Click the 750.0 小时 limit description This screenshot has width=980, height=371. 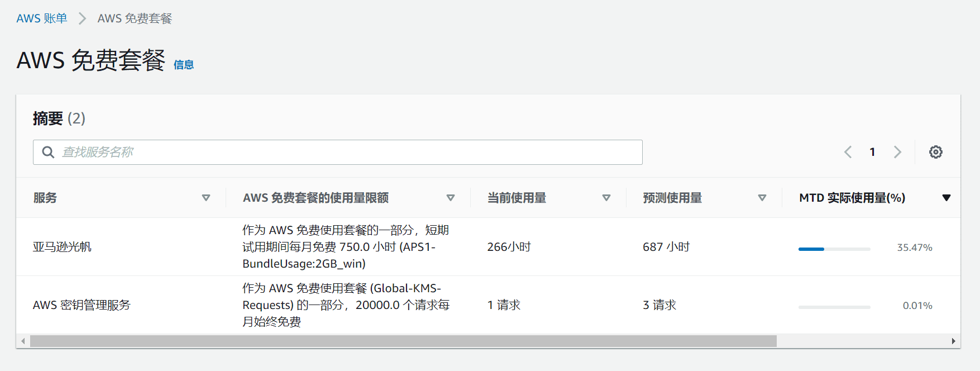(346, 247)
